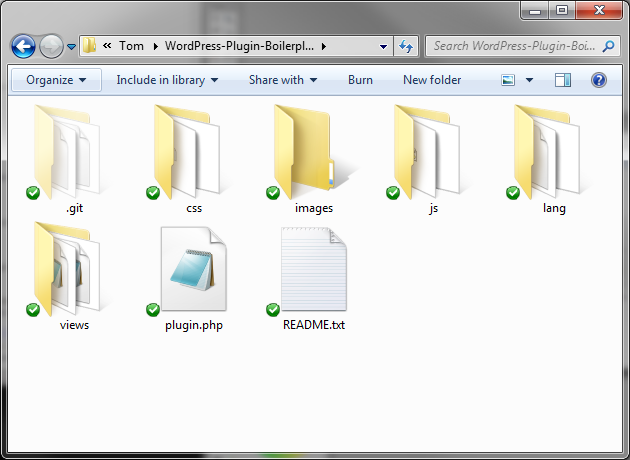This screenshot has width=630, height=460.
Task: Minimize the Explorer window
Action: (535, 10)
